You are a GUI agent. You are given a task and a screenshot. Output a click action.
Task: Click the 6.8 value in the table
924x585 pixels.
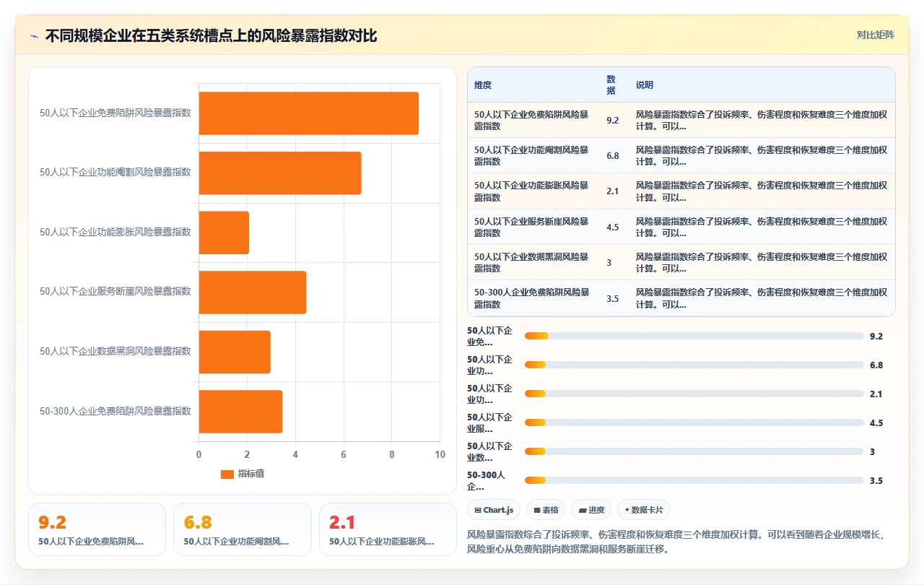point(613,155)
